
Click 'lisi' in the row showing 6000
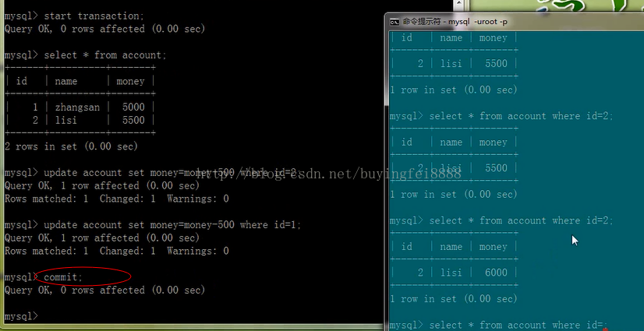[x=451, y=273]
